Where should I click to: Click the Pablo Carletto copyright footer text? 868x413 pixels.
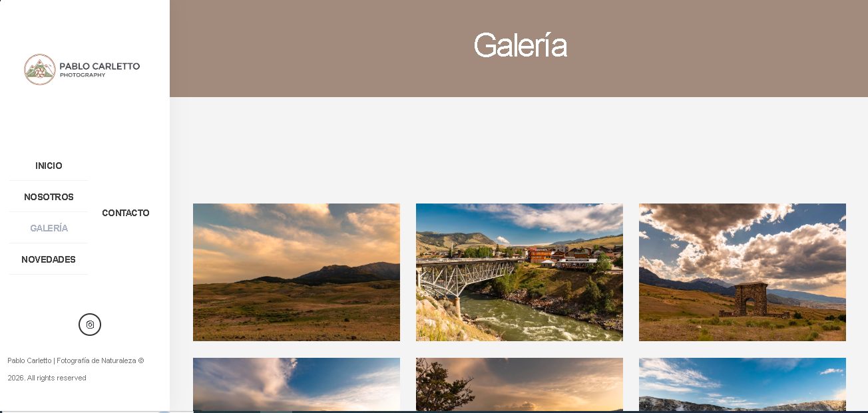[75, 360]
